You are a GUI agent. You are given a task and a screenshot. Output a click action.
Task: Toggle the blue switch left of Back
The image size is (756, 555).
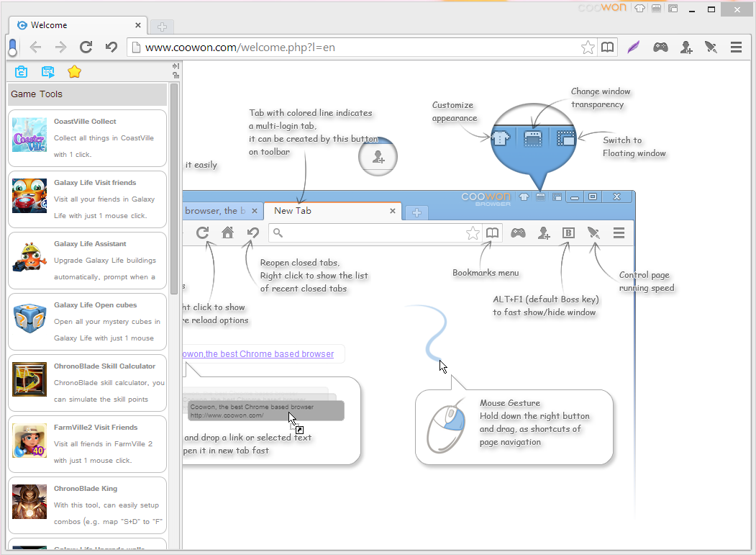(13, 48)
